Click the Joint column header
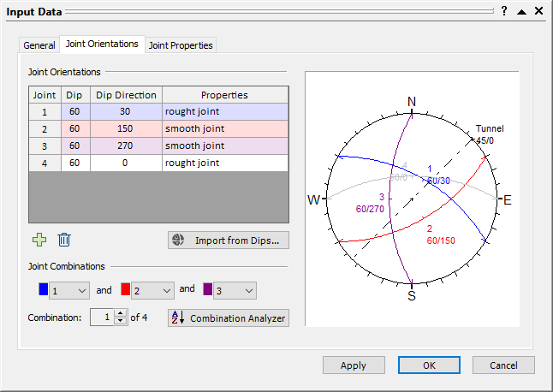 [45, 95]
